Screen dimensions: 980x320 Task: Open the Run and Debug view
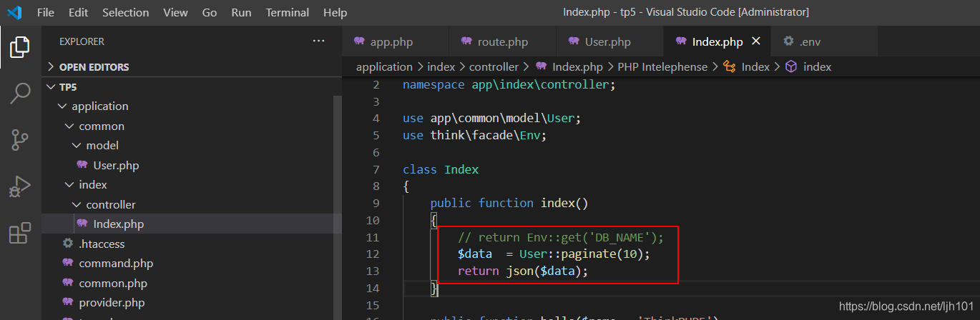pyautogui.click(x=20, y=186)
